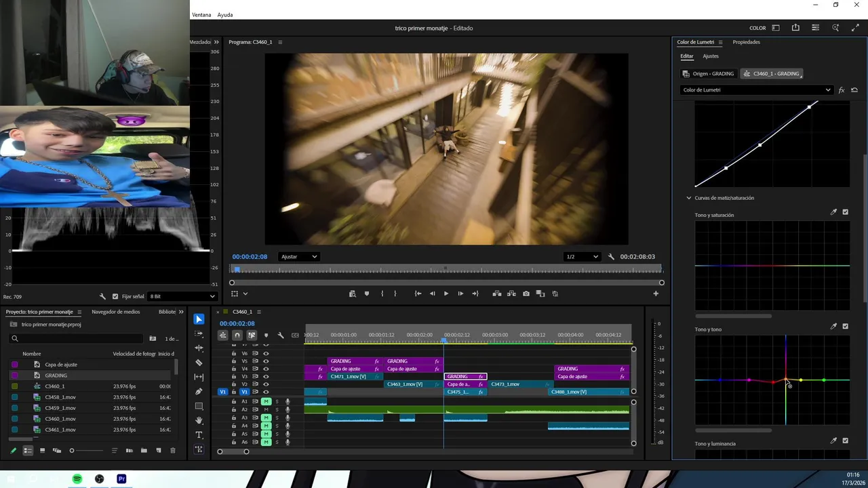Step forward one frame

[x=460, y=293]
